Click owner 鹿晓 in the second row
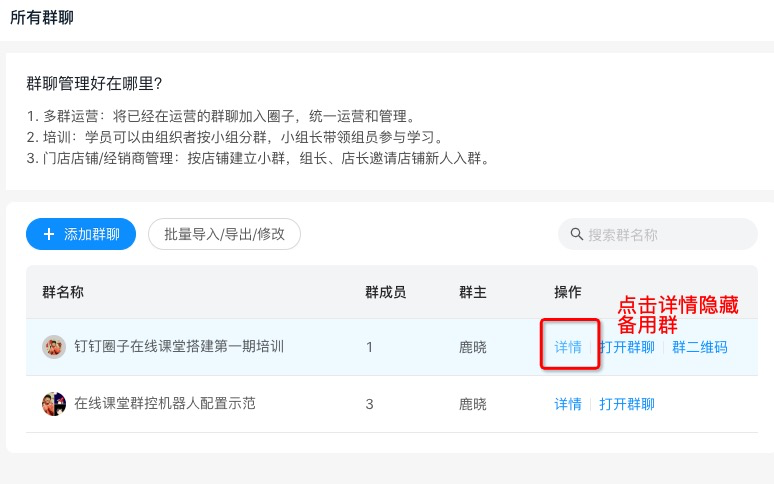Viewport: 774px width, 484px height. [473, 404]
